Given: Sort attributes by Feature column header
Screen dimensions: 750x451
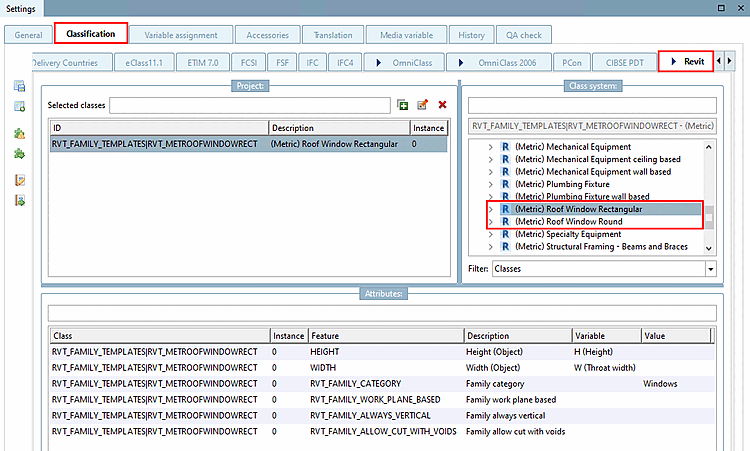Looking at the screenshot, I should pyautogui.click(x=385, y=336).
